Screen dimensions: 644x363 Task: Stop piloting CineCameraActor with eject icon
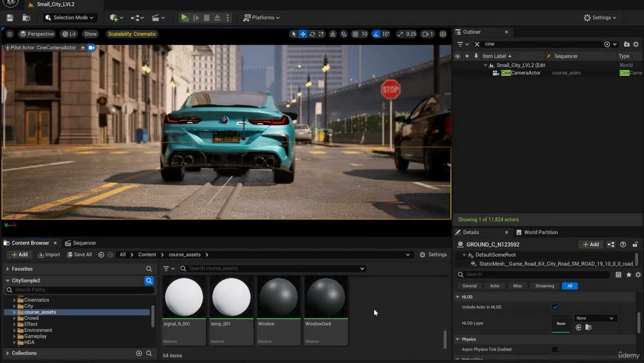pyautogui.click(x=82, y=48)
